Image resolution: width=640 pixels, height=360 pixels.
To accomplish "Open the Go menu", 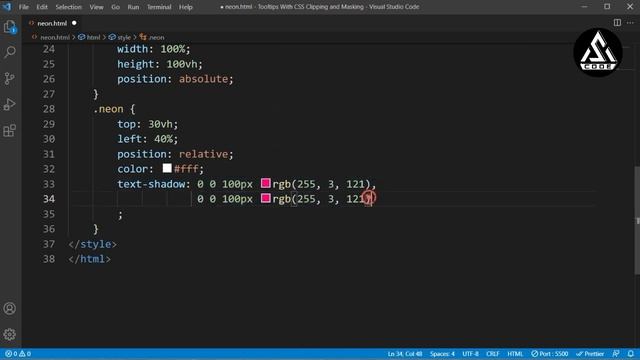I will click(116, 7).
